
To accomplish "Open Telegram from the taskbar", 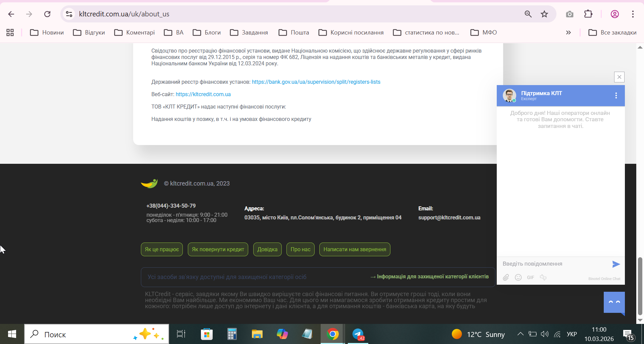I will tap(358, 334).
